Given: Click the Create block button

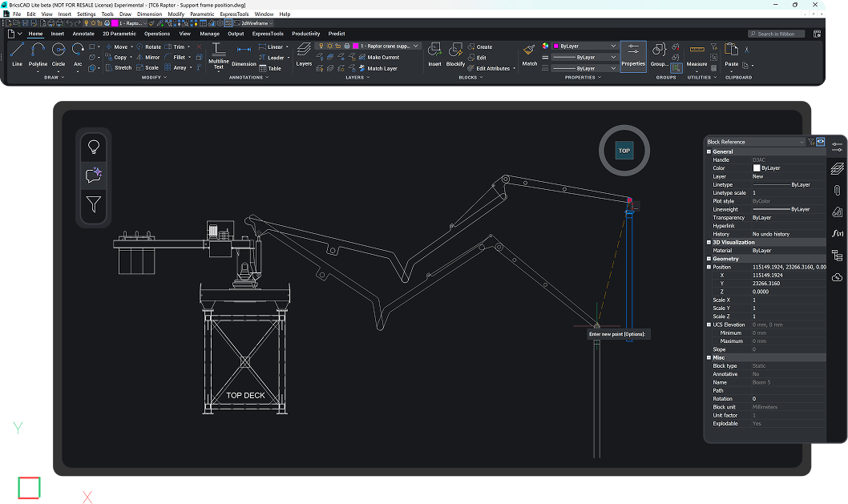Looking at the screenshot, I should tap(479, 47).
